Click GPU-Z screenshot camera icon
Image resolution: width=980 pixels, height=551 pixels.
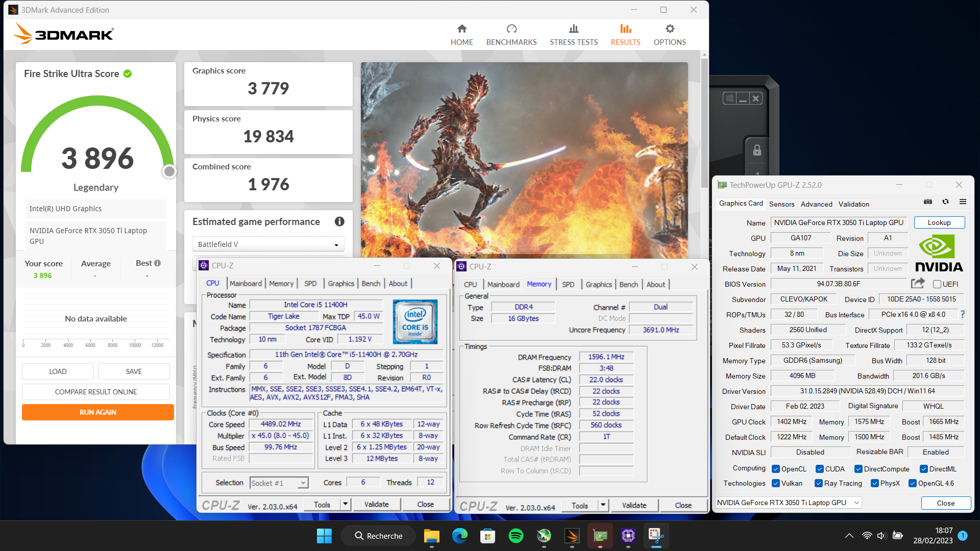coord(928,202)
